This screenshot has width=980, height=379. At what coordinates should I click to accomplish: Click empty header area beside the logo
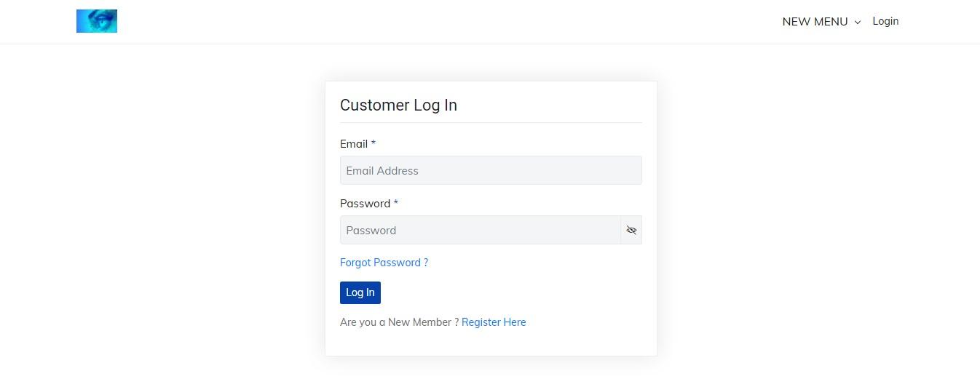437,22
